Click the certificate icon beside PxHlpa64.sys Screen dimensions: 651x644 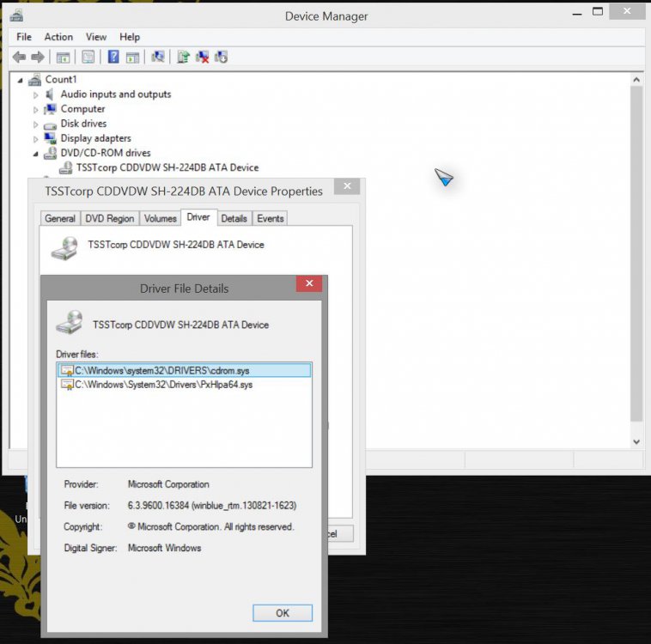coord(67,385)
